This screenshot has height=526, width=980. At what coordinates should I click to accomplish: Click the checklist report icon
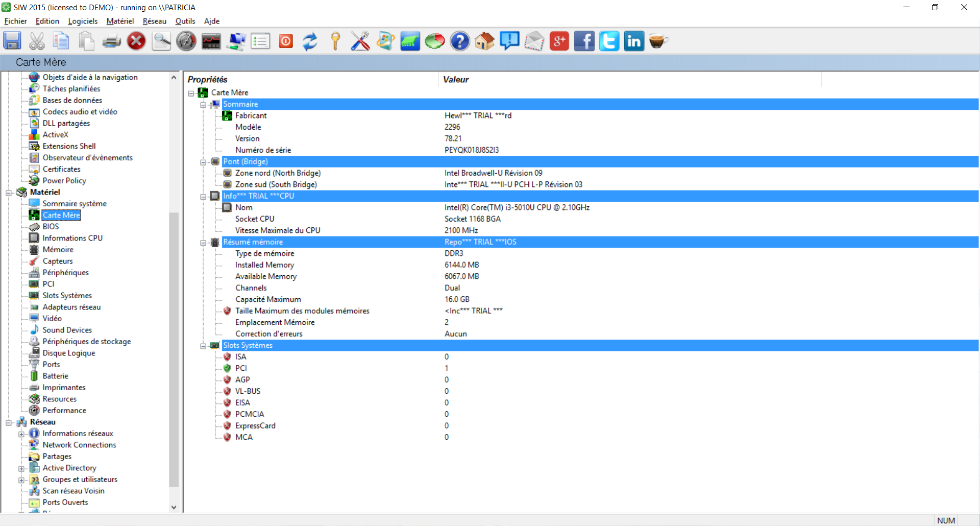(x=260, y=41)
